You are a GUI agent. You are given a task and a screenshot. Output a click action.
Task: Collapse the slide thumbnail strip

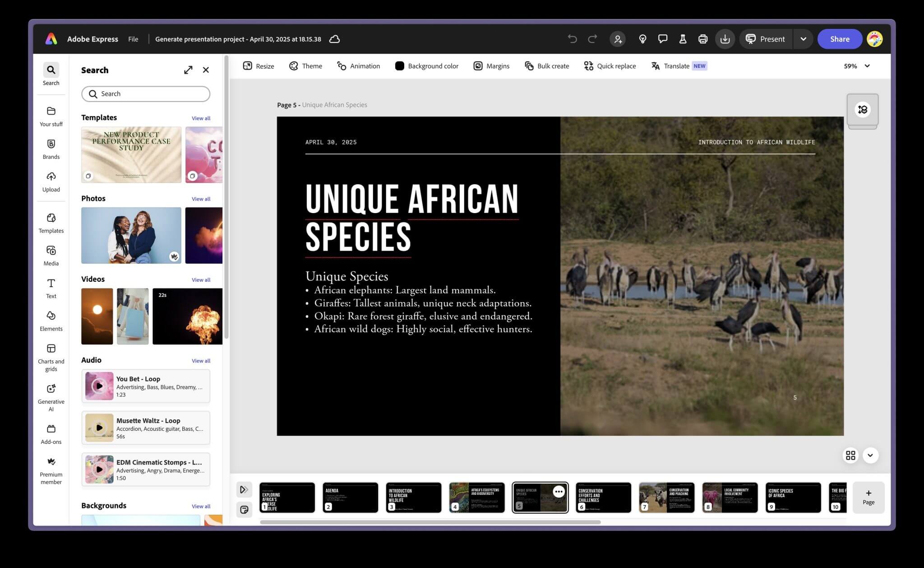[871, 455]
